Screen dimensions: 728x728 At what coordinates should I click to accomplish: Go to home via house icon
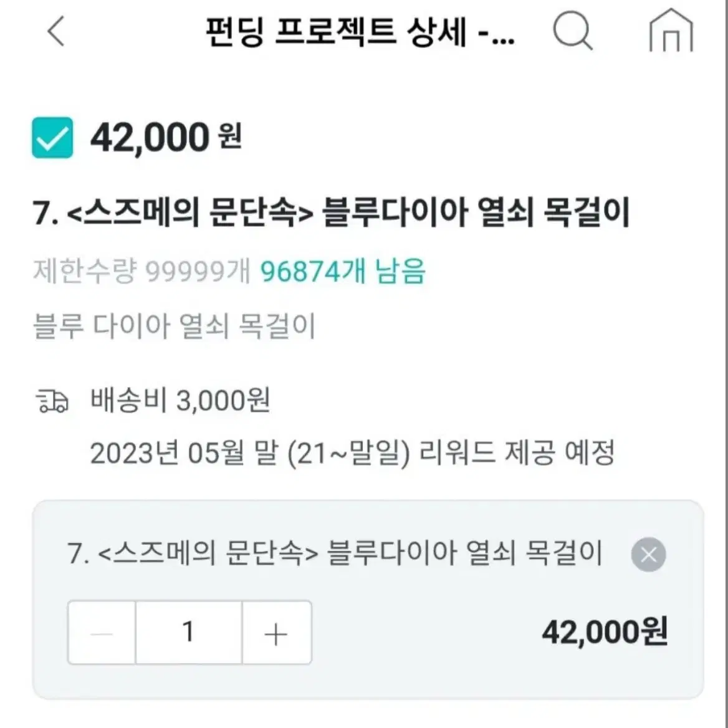(671, 30)
